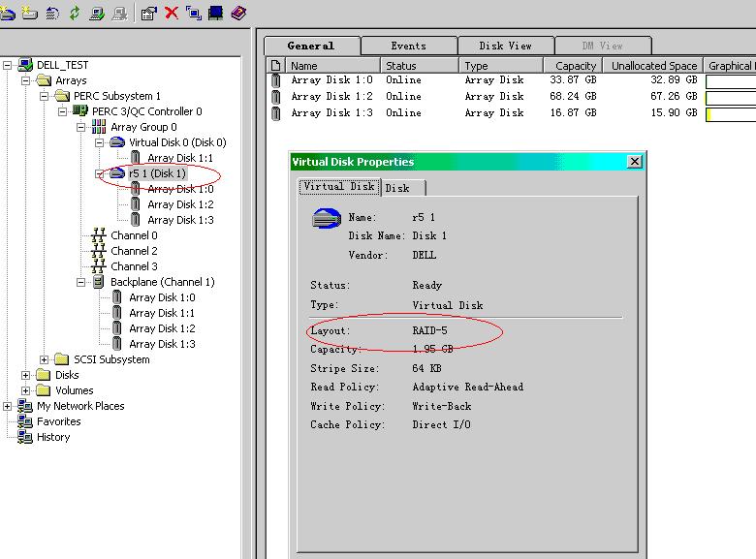Click the dark blue screen toolbar icon

pos(215,13)
